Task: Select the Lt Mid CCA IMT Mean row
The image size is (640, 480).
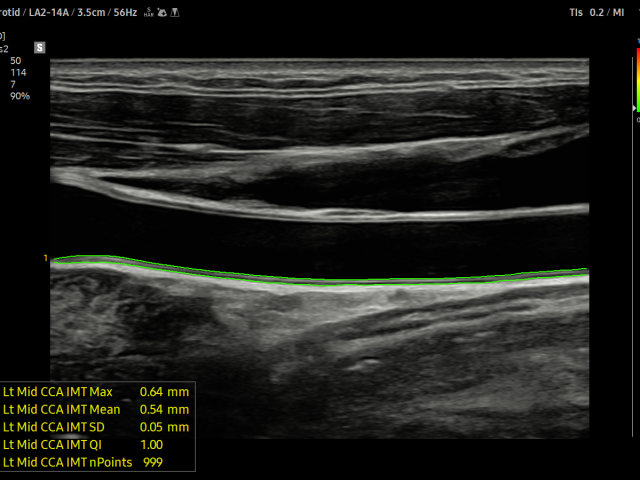Action: [97, 409]
